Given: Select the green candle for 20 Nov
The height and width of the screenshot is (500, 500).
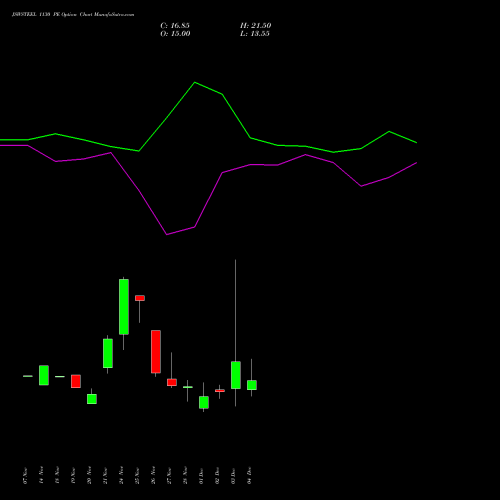Looking at the screenshot, I should tap(92, 399).
